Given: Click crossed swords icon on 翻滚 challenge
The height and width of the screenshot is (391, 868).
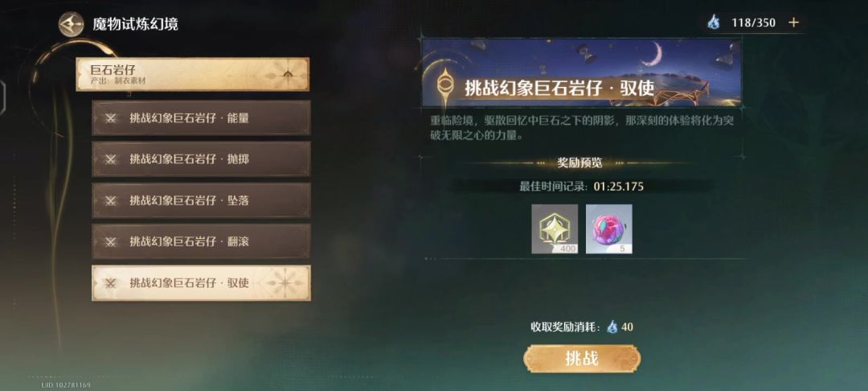Looking at the screenshot, I should point(111,241).
